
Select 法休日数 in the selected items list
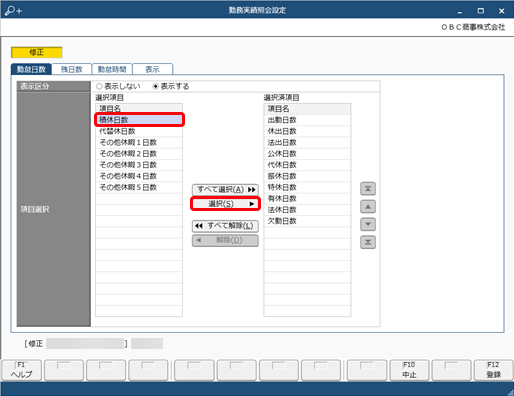coord(307,210)
